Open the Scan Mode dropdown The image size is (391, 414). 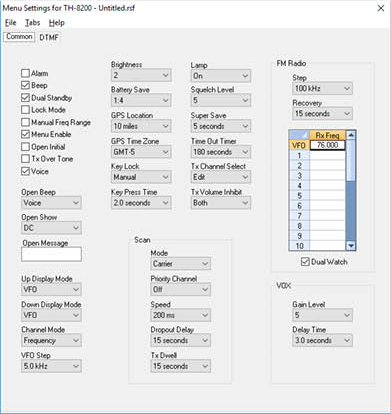(x=180, y=264)
